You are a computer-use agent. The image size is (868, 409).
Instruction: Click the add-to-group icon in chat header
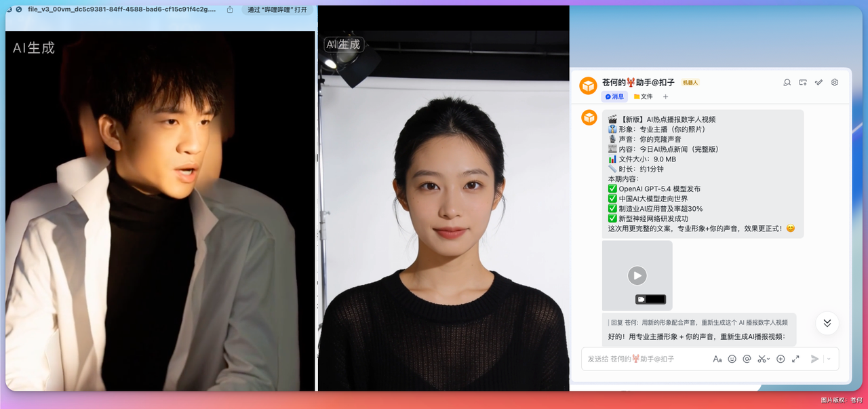coord(803,82)
